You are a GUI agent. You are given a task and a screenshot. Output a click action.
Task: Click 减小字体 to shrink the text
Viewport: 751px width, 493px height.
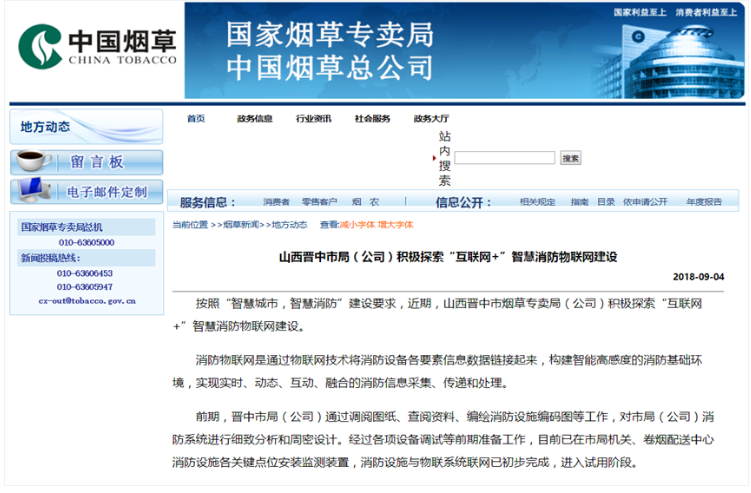(357, 225)
